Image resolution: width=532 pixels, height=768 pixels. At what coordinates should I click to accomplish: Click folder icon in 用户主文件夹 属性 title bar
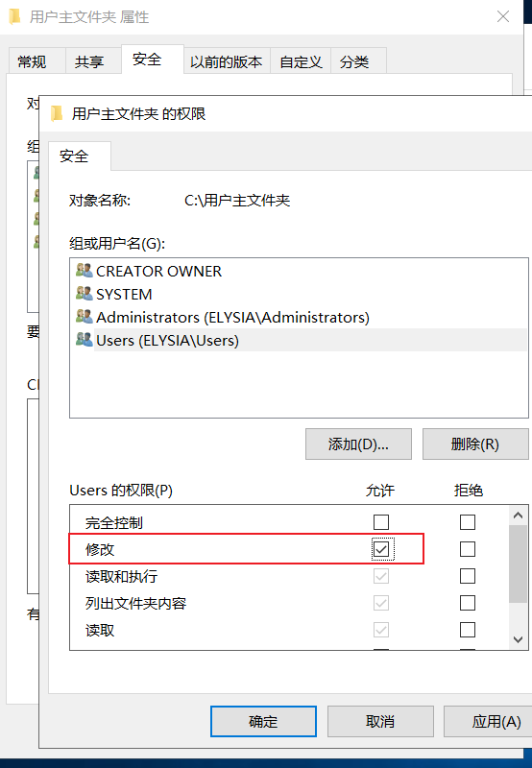click(x=14, y=16)
